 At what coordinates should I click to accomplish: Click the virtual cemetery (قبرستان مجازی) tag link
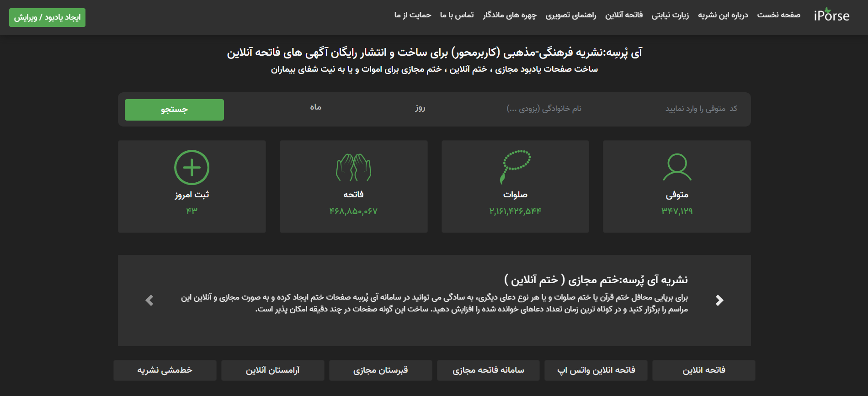380,370
